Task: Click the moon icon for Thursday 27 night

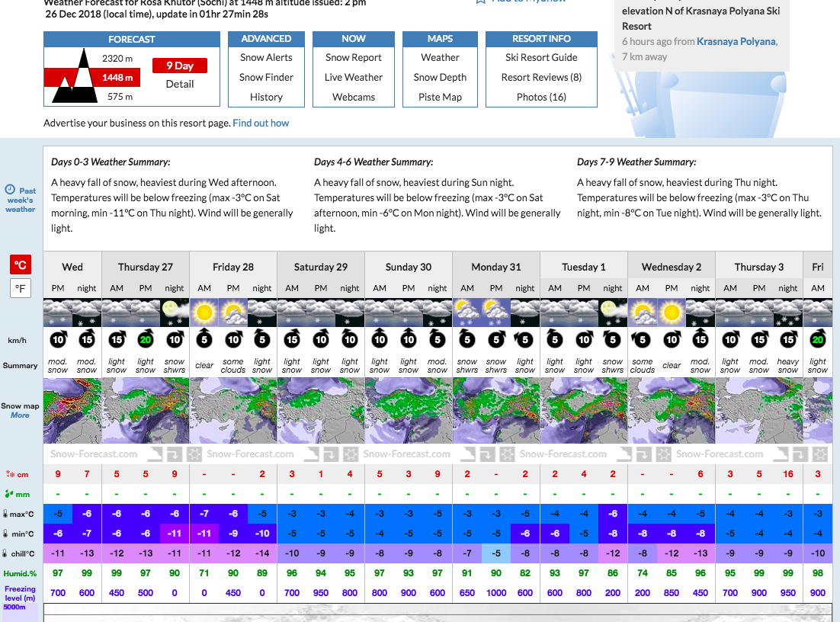Action: (175, 313)
